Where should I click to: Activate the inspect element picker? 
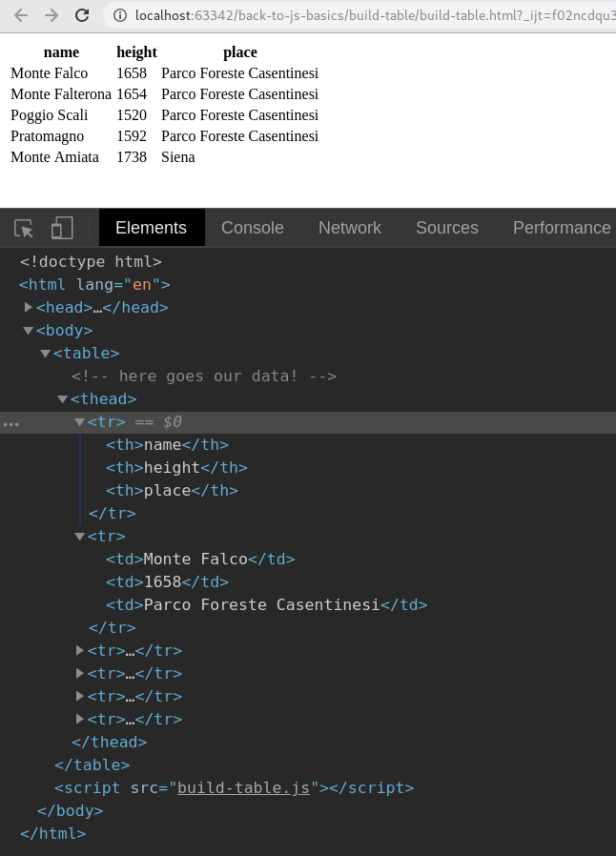24,228
